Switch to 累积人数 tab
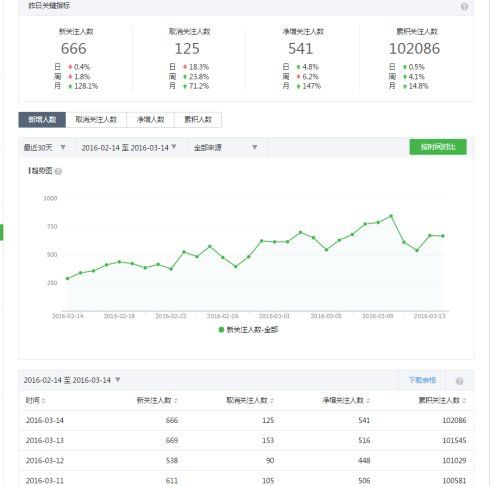Image resolution: width=490 pixels, height=486 pixels. click(198, 120)
